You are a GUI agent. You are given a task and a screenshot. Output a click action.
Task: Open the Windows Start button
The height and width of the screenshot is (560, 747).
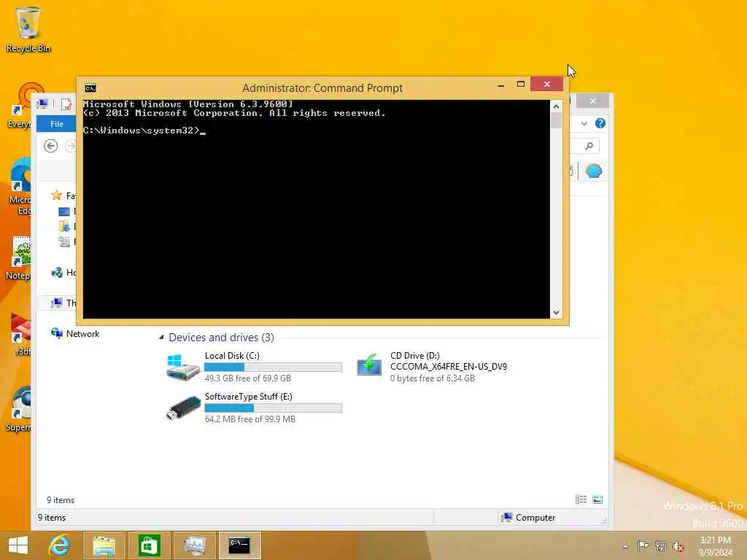[x=18, y=545]
